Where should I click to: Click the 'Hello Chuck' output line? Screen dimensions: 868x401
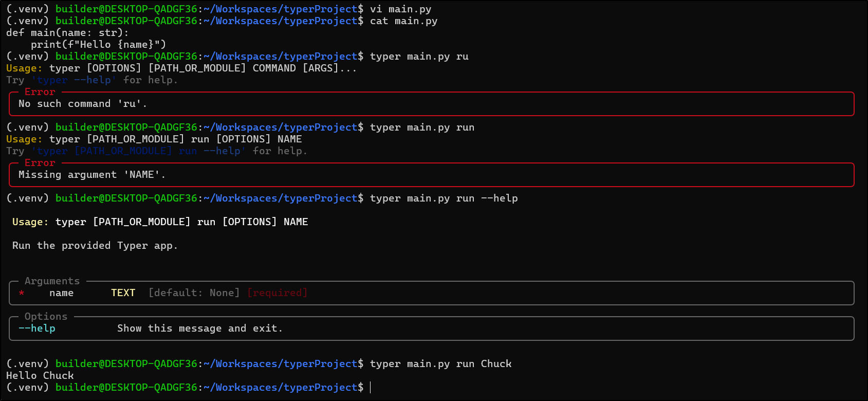pos(40,376)
